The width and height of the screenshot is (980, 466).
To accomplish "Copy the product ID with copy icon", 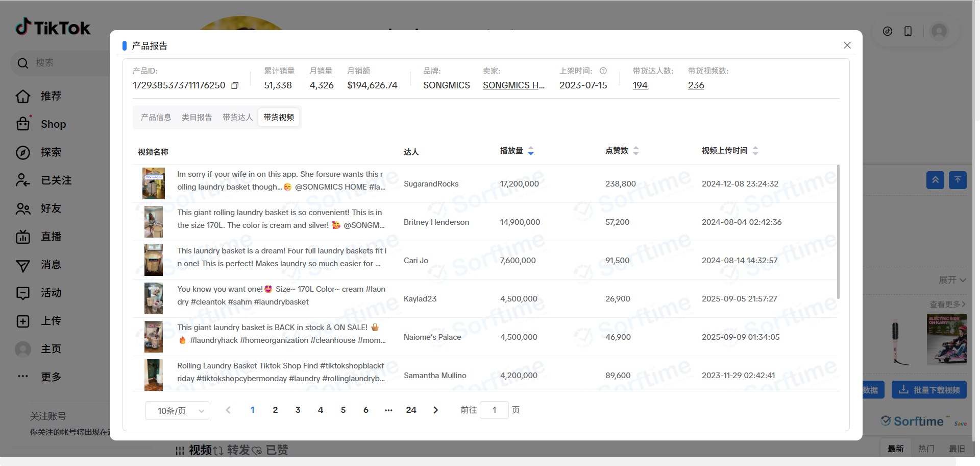I will pyautogui.click(x=235, y=86).
